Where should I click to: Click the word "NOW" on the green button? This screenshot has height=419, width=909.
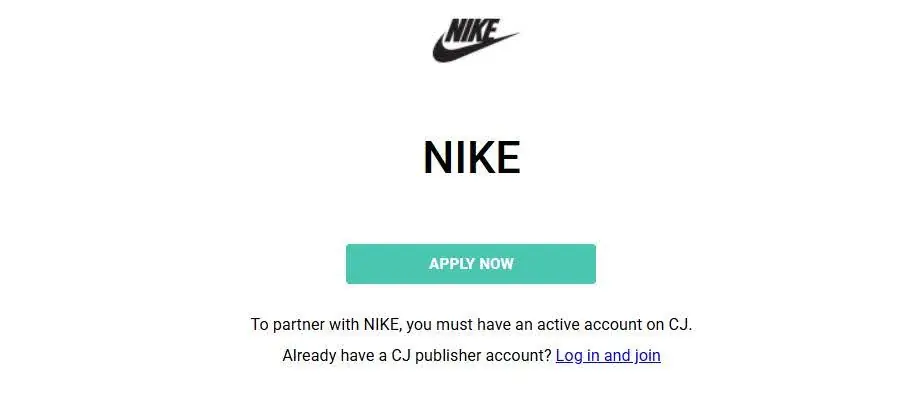(497, 264)
